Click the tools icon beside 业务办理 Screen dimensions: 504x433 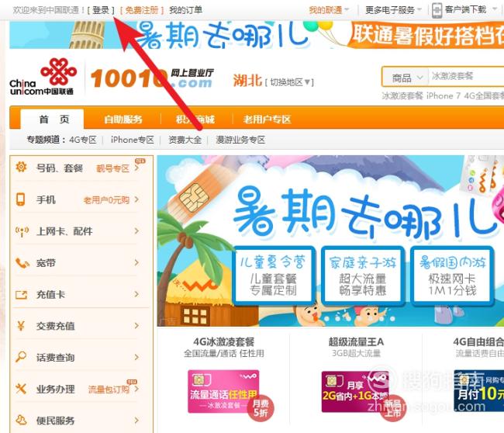point(21,389)
